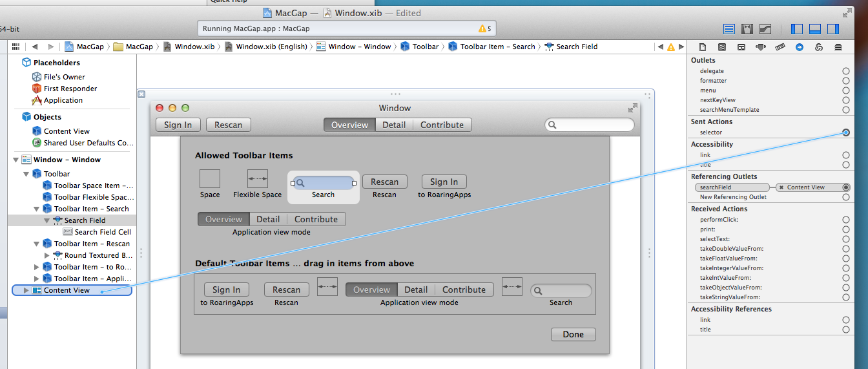Collapse the Window – Window node
This screenshot has height=369, width=868.
(16, 160)
